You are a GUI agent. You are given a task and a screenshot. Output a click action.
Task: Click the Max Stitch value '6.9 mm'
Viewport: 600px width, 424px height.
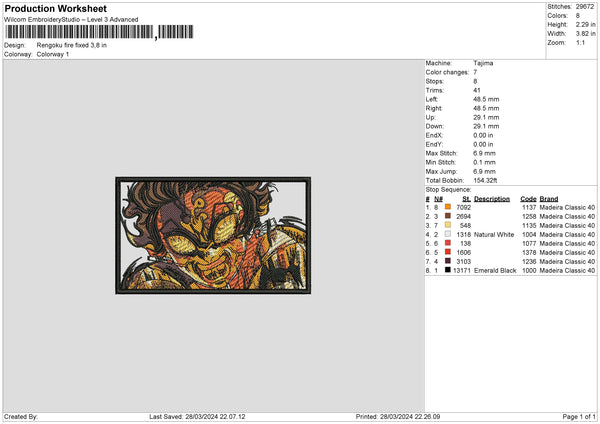[484, 153]
